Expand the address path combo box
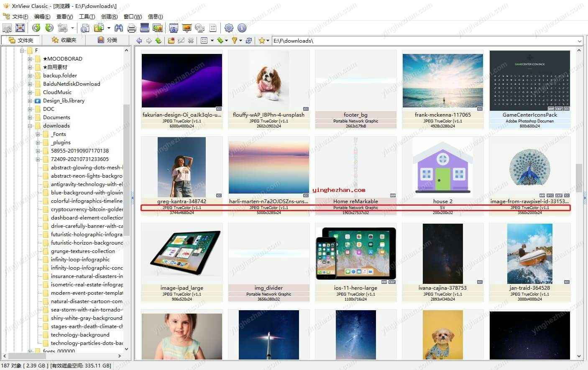588x370 pixels. pyautogui.click(x=580, y=41)
